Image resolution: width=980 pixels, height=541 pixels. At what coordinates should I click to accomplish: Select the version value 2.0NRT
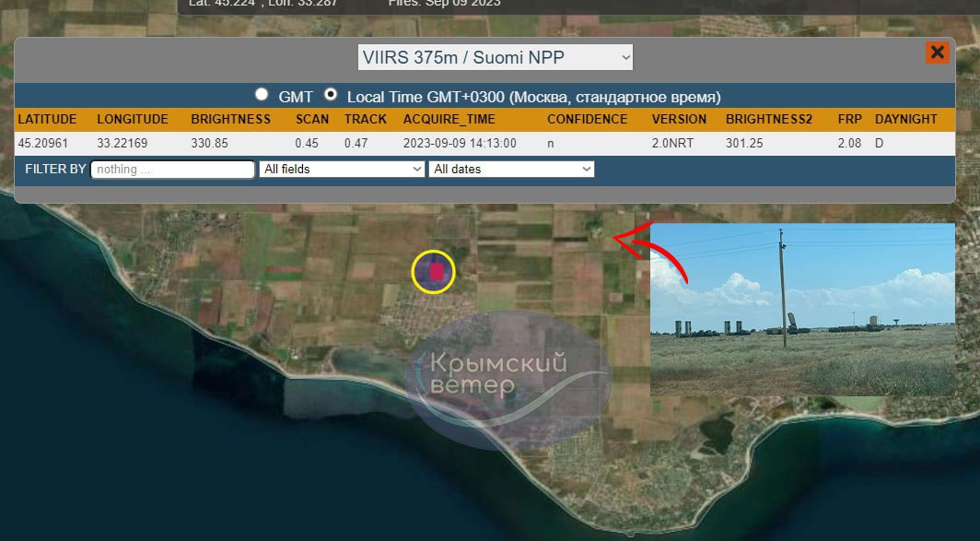pos(672,143)
